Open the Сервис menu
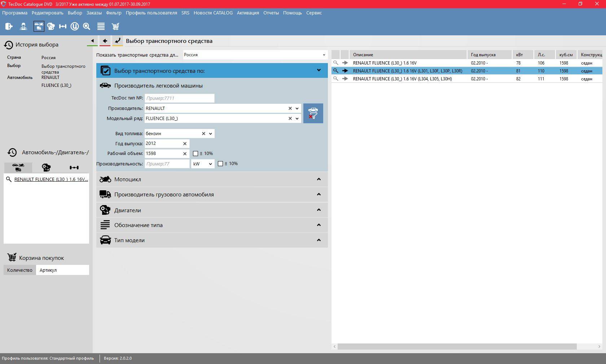 coord(314,13)
